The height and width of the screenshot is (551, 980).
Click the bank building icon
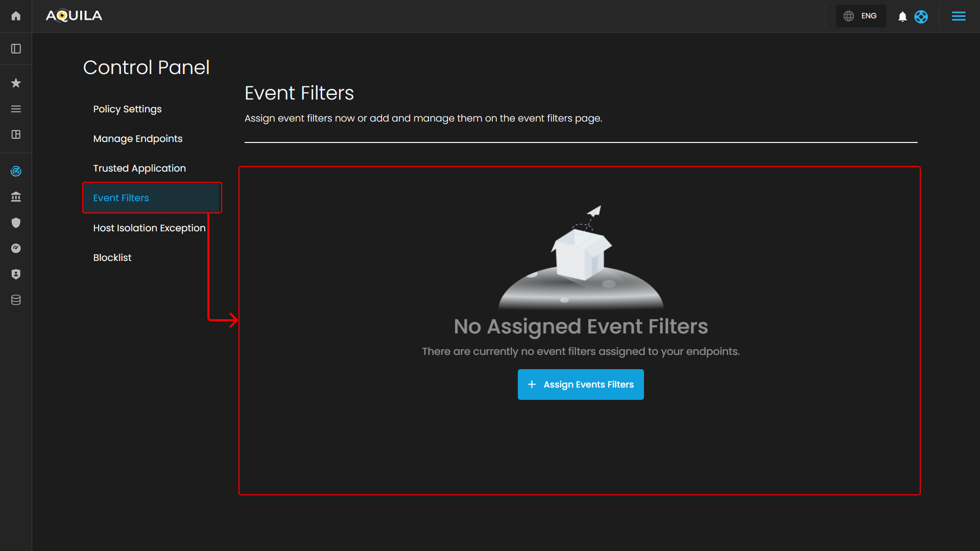[16, 197]
